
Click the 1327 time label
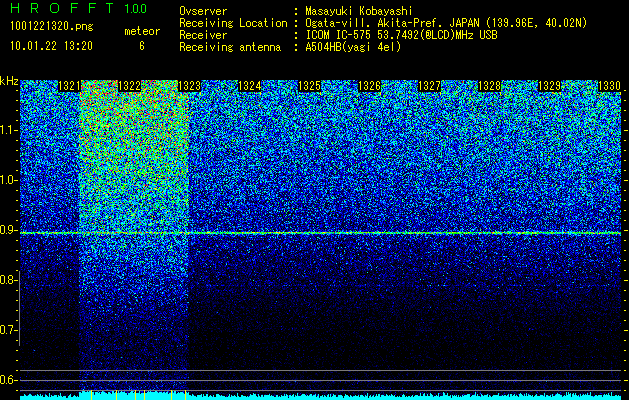430,86
